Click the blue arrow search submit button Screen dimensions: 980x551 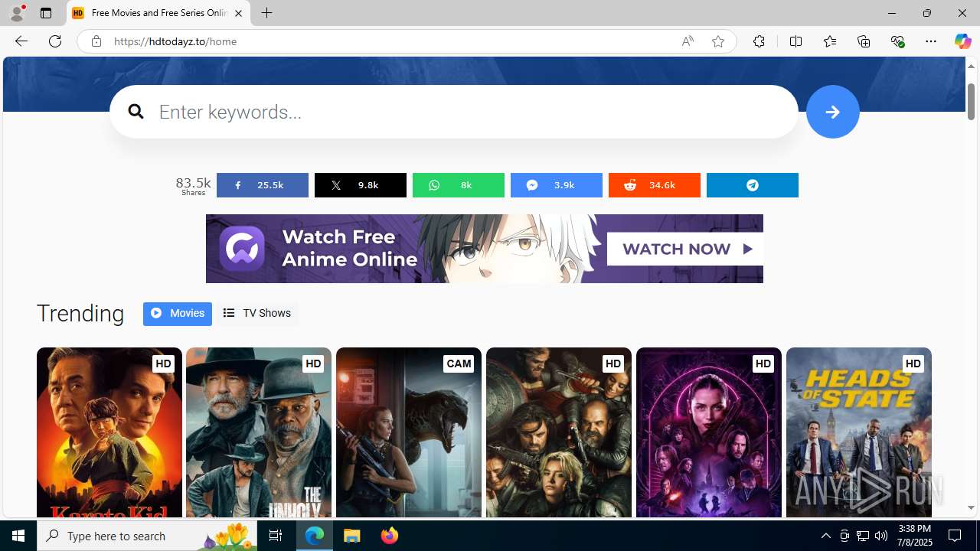click(x=832, y=112)
